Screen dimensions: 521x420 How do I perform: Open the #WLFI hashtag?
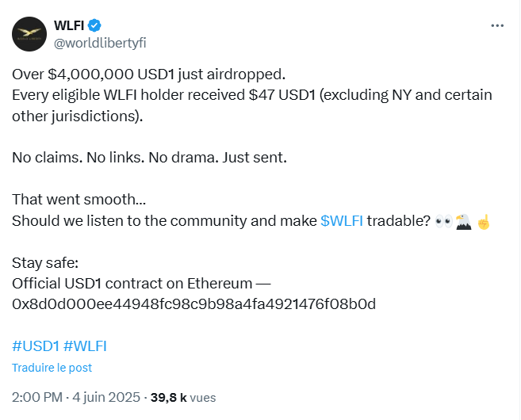pyautogui.click(x=85, y=346)
